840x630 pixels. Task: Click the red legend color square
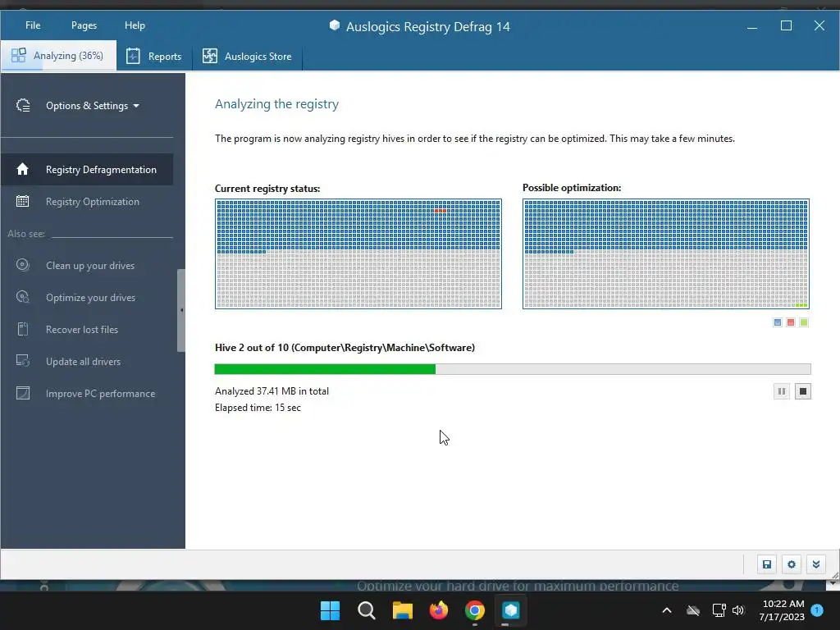pos(791,322)
